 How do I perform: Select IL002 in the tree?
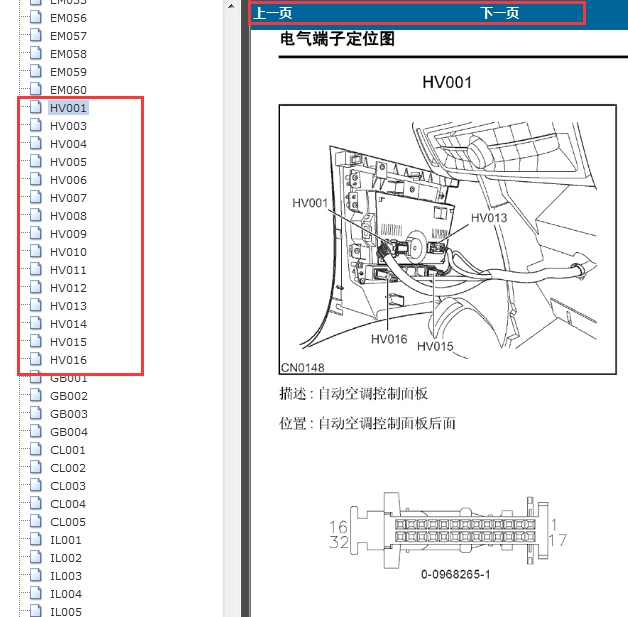point(66,559)
